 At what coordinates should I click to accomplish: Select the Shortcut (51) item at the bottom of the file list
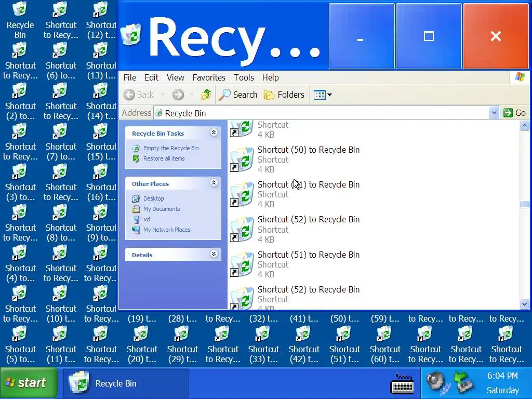(x=295, y=264)
